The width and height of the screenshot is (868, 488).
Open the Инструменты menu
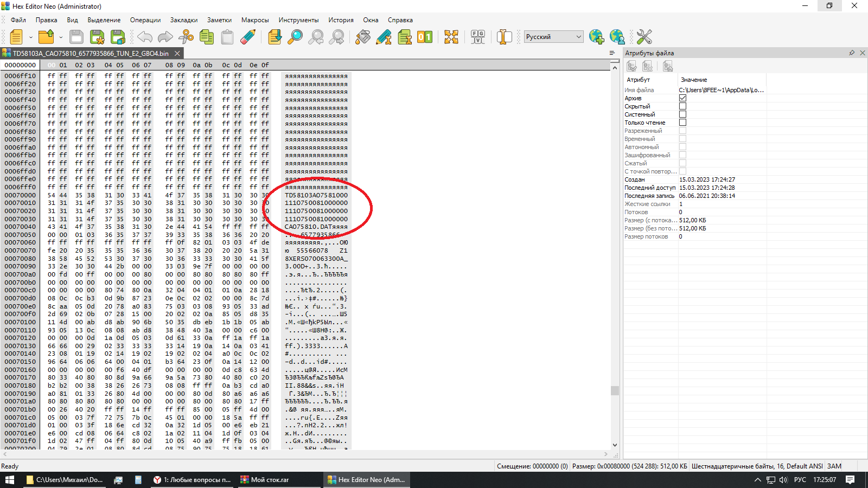pos(298,20)
